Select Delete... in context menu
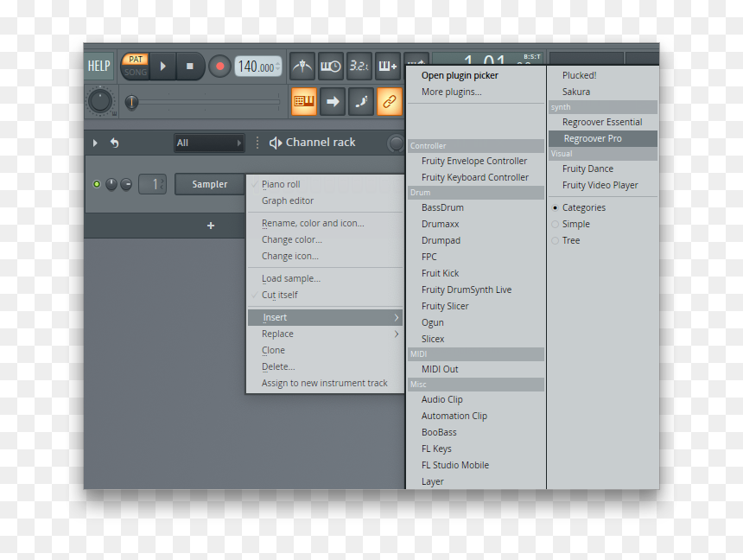Screen dimensions: 743x560 325,366
